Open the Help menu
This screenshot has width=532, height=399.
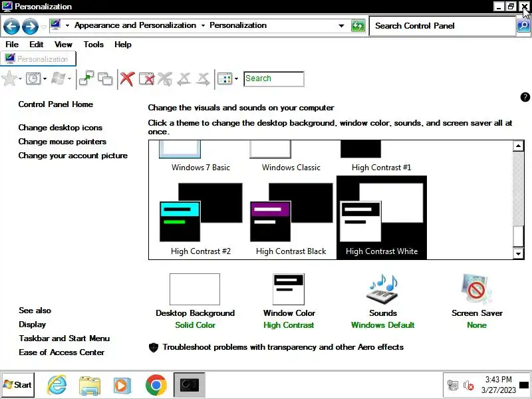[x=123, y=45]
